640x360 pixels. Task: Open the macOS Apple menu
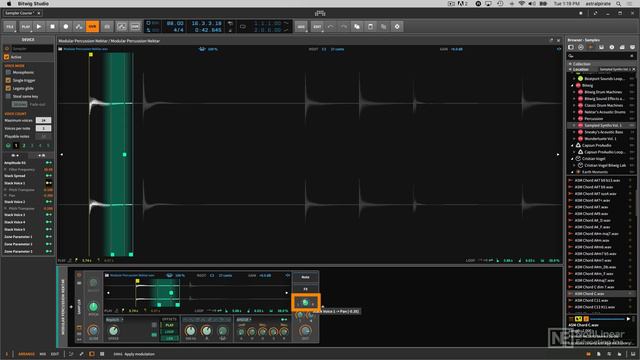tap(9, 4)
